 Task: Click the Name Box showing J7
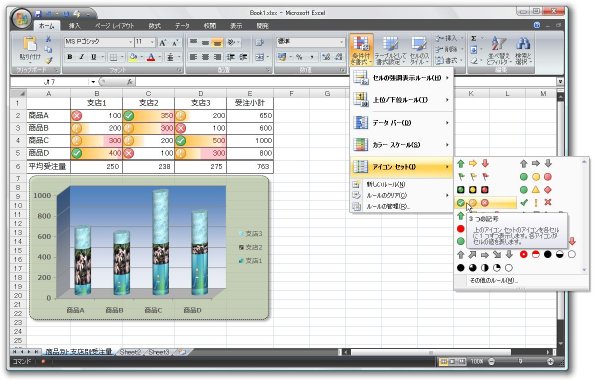[x=49, y=82]
